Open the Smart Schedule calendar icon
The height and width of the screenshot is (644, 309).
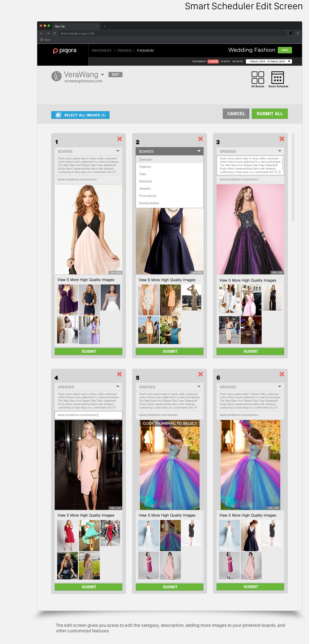[277, 78]
